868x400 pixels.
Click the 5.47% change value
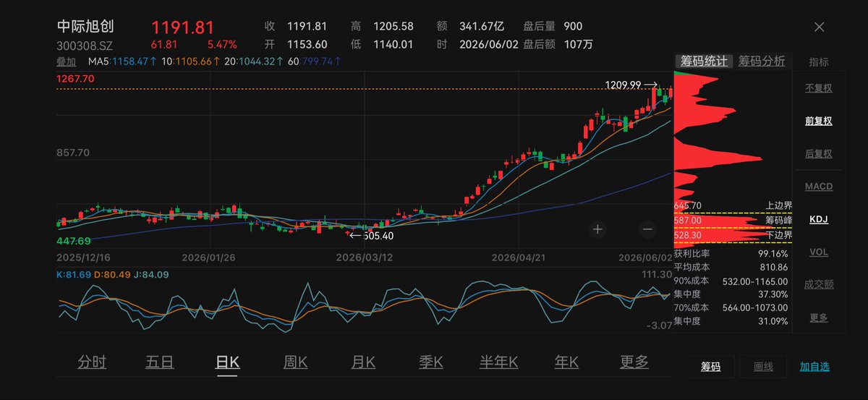click(222, 45)
